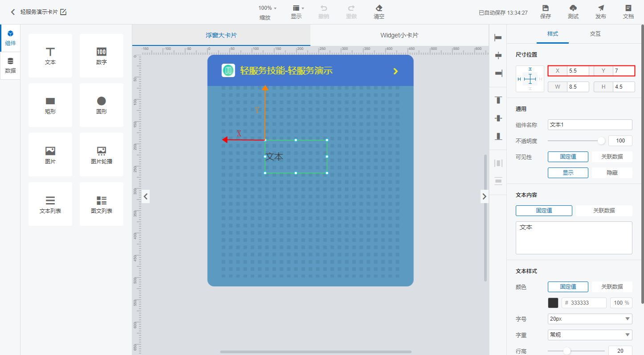The width and height of the screenshot is (644, 355).
Task: Align horizontal center using align icon
Action: [498, 56]
